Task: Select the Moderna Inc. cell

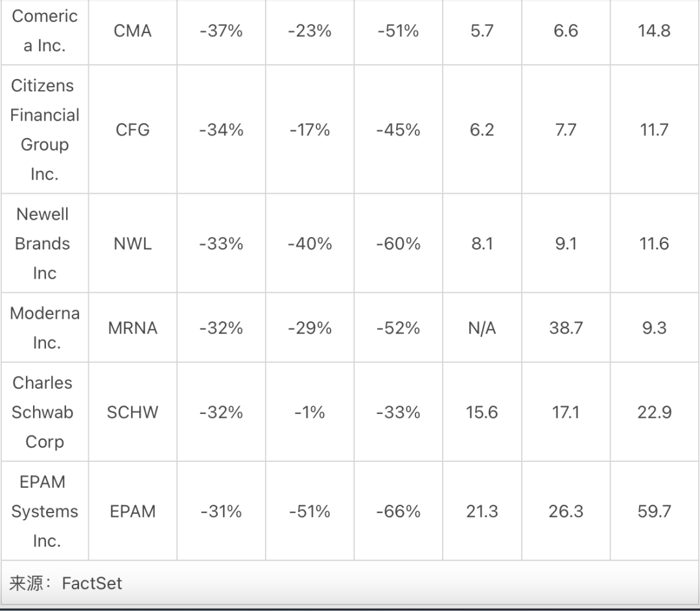Action: coord(45,328)
